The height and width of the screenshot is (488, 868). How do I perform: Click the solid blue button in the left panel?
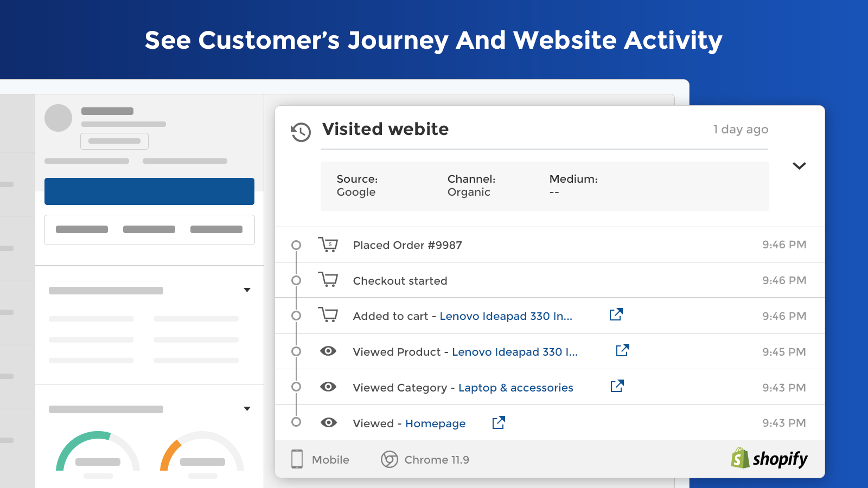tap(149, 191)
